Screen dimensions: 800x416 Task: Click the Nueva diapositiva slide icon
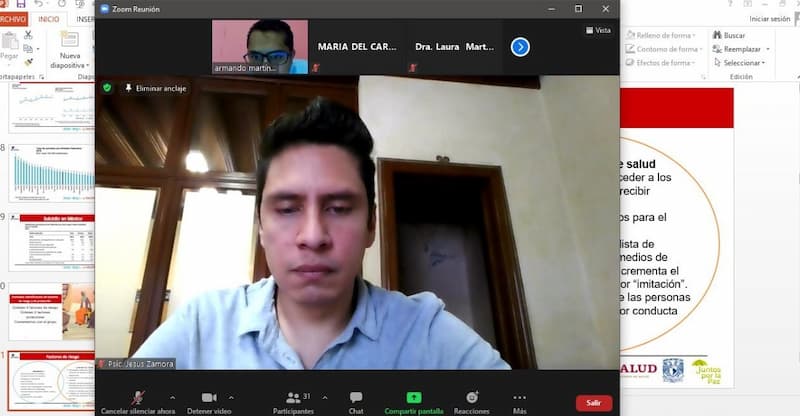(69, 39)
